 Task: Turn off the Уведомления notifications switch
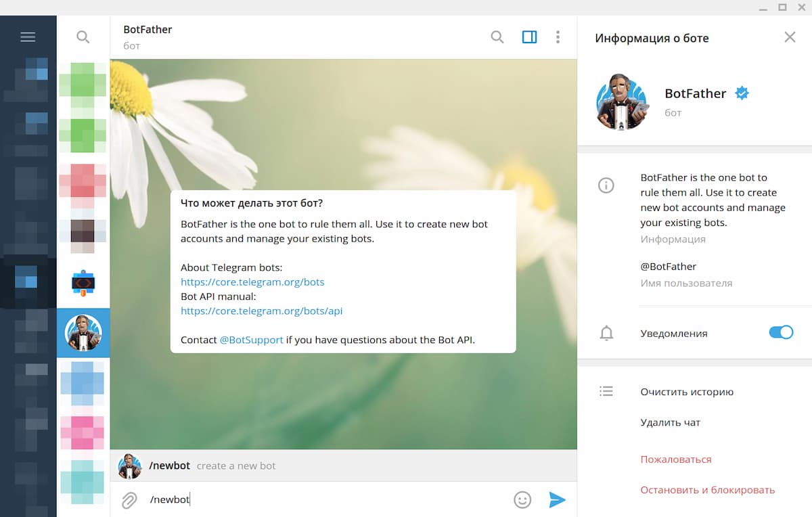click(781, 332)
